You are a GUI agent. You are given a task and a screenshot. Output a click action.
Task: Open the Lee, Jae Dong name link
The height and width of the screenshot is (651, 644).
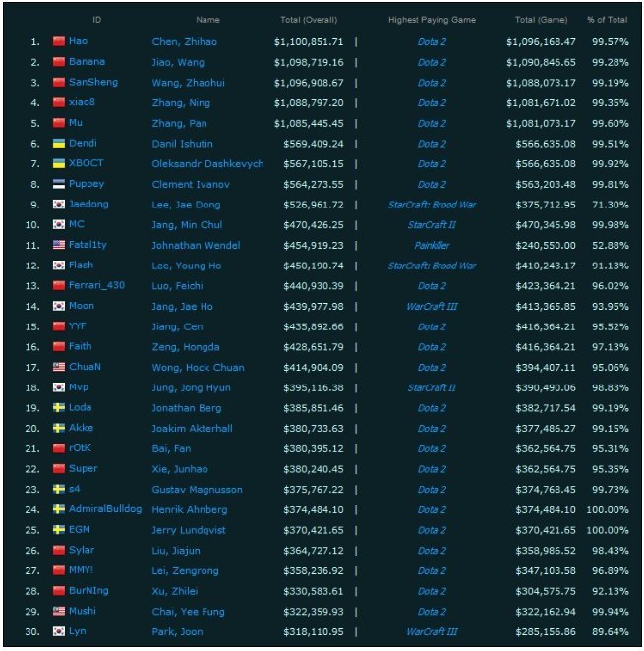click(186, 205)
